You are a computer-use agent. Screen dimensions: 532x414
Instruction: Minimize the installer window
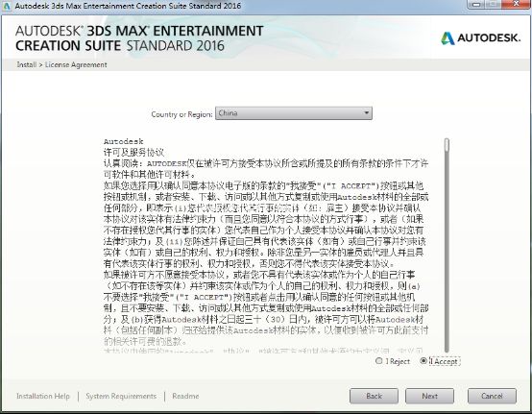[x=477, y=4]
